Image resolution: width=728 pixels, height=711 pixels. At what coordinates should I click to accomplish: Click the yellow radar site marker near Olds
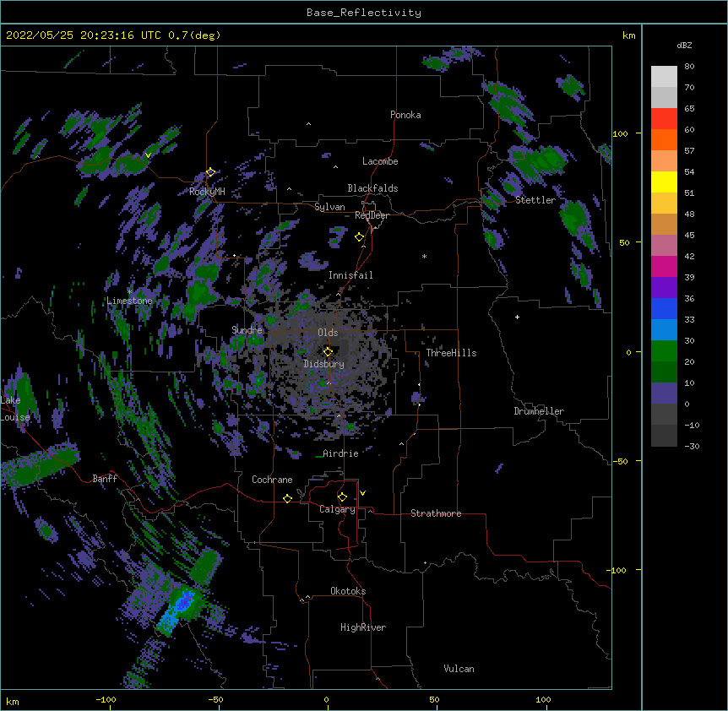tap(328, 351)
